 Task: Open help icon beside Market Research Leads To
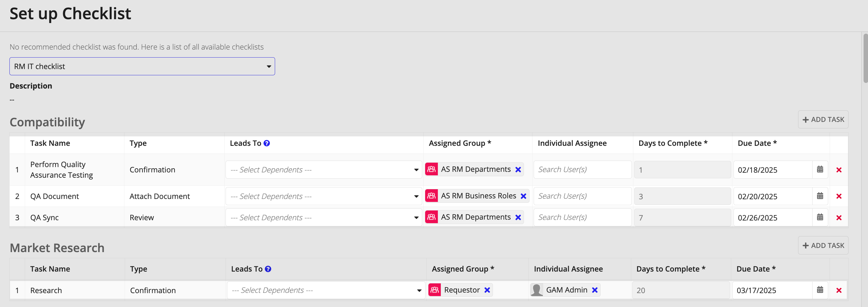coord(268,269)
